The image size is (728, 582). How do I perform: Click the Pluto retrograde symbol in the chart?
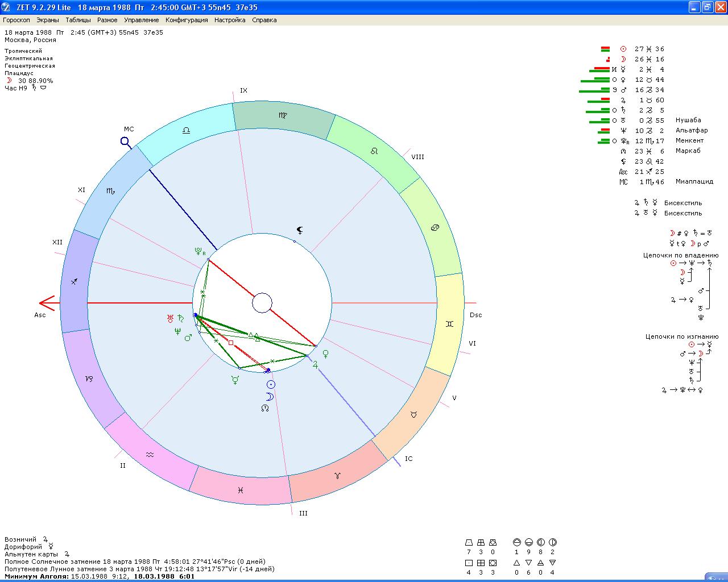pos(199,251)
